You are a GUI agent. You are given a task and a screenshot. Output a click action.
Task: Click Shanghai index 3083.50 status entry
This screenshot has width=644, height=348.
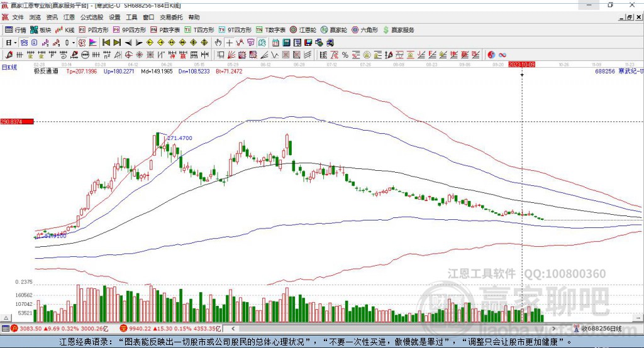click(x=61, y=329)
